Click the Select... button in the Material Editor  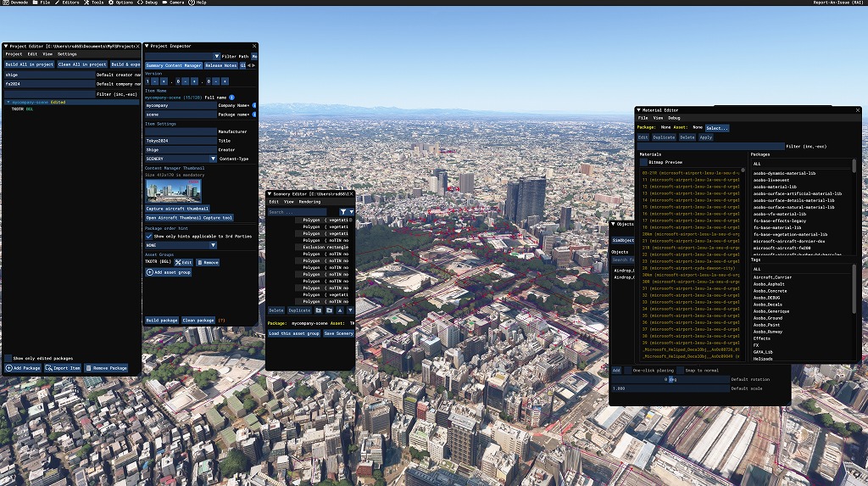point(717,128)
